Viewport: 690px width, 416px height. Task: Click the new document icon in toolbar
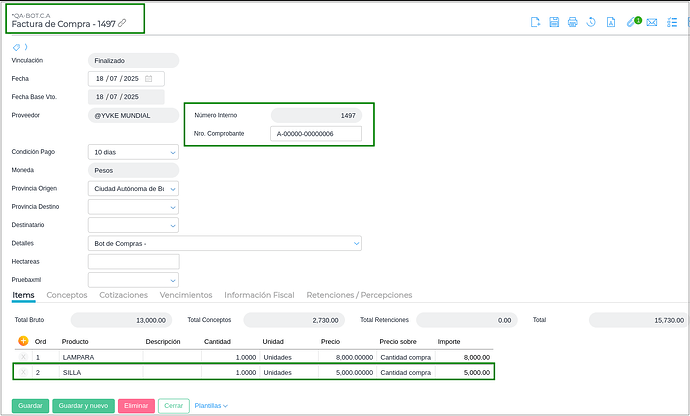pos(535,22)
